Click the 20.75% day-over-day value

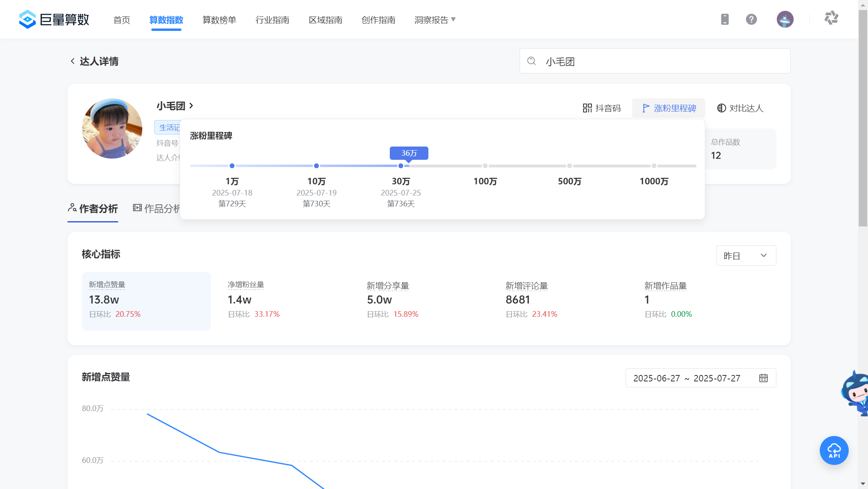coord(128,314)
